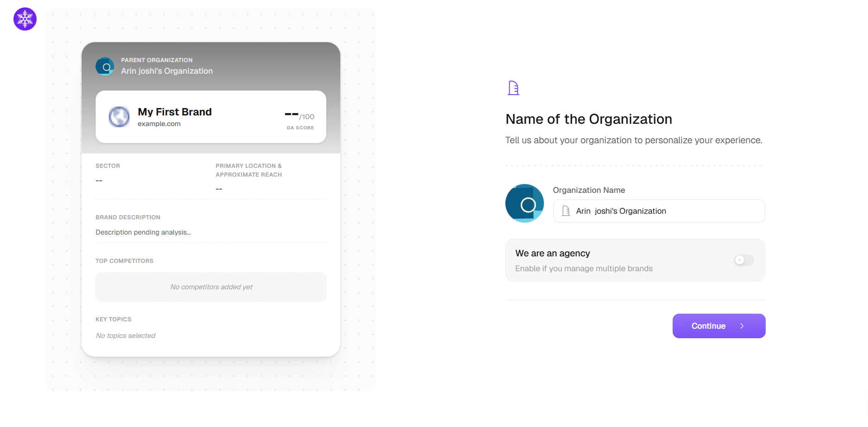Image resolution: width=868 pixels, height=427 pixels.
Task: Click the teal organization avatar beside Organization Name
Action: (x=524, y=203)
